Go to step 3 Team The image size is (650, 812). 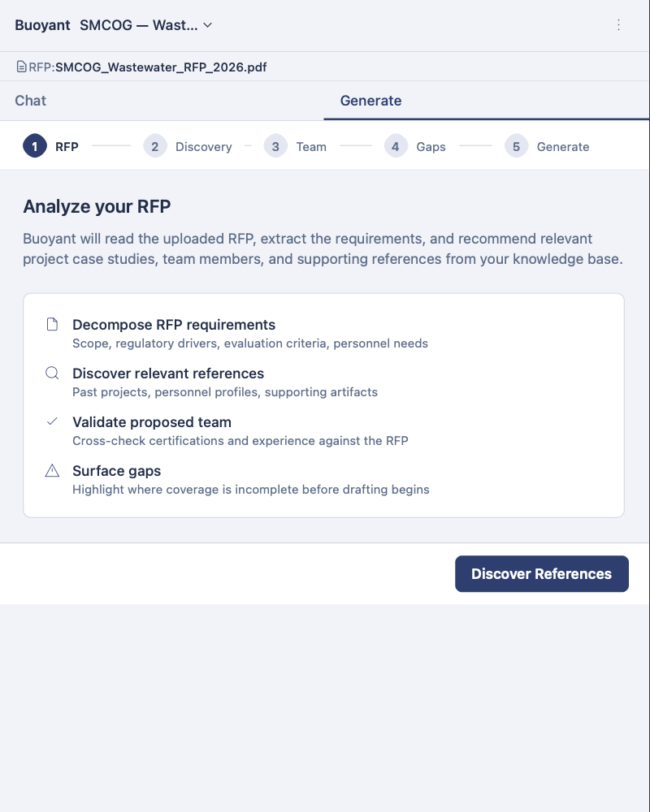[295, 146]
